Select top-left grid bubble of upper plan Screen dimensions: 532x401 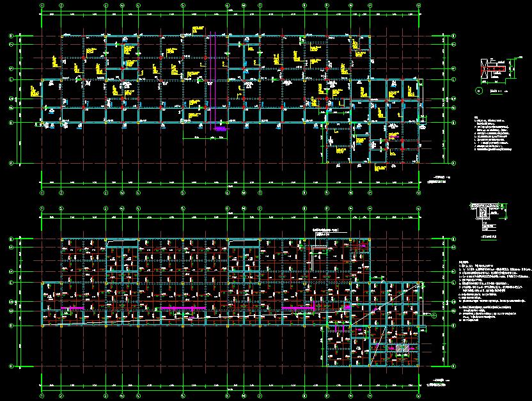click(x=42, y=4)
